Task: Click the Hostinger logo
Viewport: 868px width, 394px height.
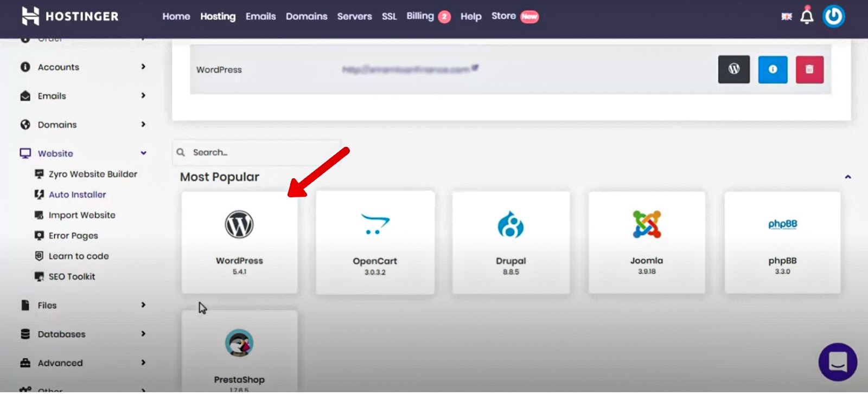Action: click(x=70, y=16)
